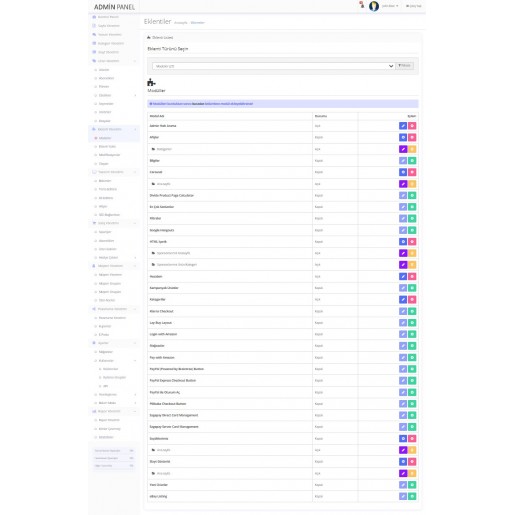Viewport: 515px width, 515px height.
Task: Uninstall the Hesabım module
Action: [412, 276]
